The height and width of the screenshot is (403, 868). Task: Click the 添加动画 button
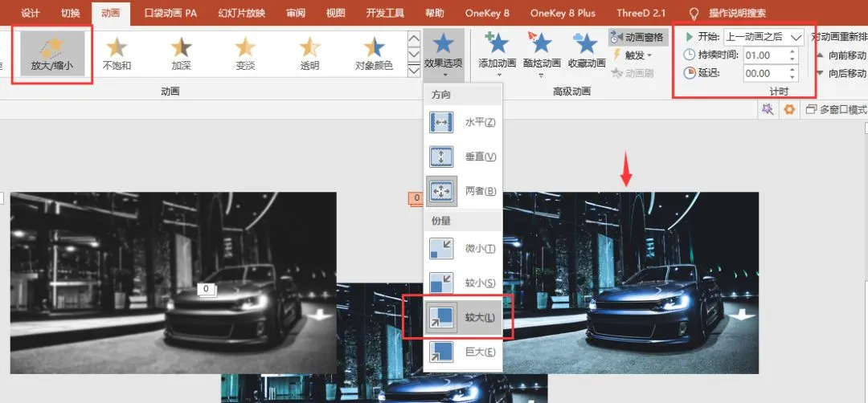click(x=497, y=55)
